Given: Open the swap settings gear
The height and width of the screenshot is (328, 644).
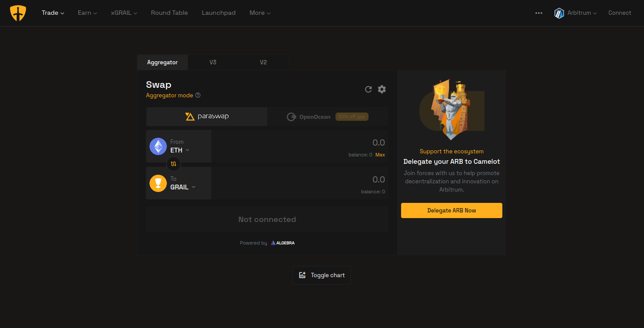Looking at the screenshot, I should click(x=382, y=89).
